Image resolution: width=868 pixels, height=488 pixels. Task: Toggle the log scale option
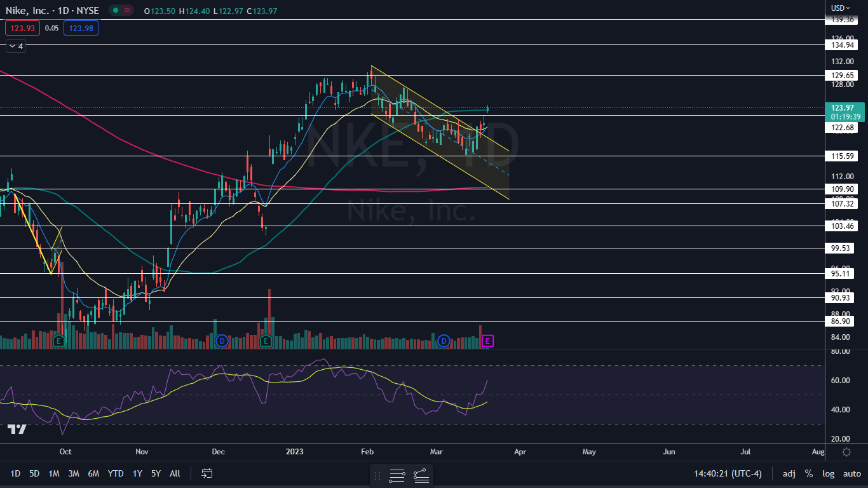click(x=828, y=473)
